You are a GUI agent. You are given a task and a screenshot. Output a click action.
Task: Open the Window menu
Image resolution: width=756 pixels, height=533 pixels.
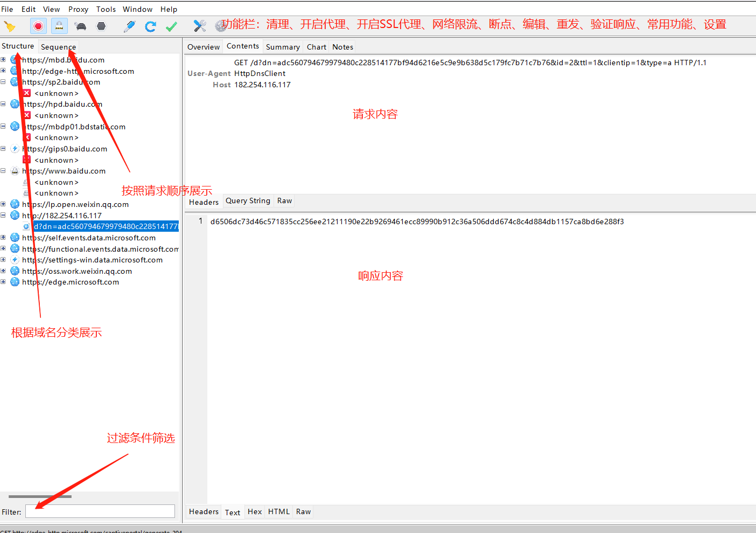(x=138, y=9)
